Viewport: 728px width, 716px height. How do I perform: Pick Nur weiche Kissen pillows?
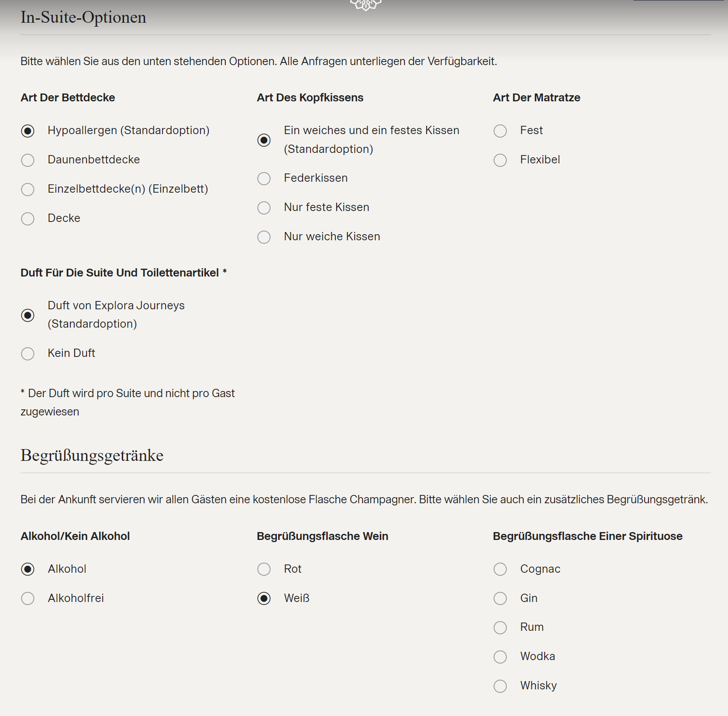point(264,237)
